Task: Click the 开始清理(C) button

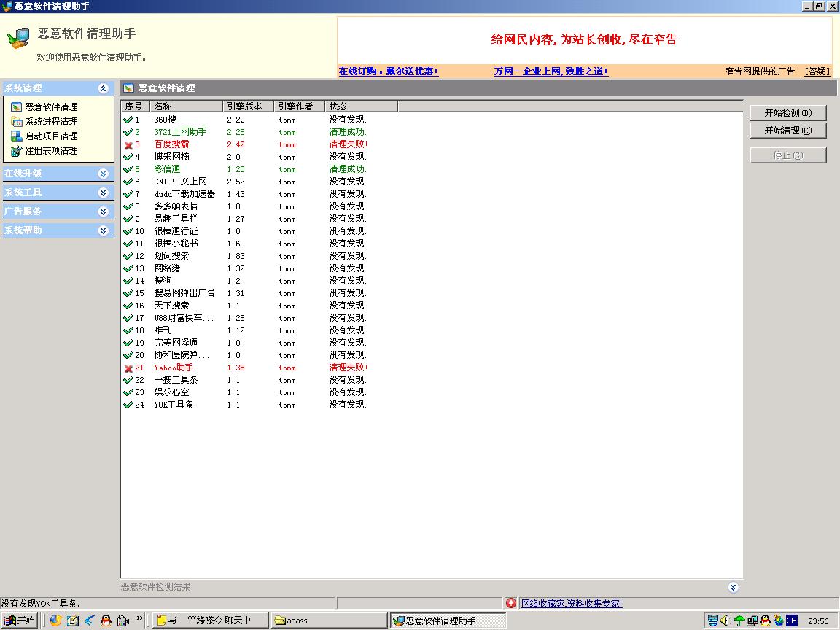Action: point(787,131)
